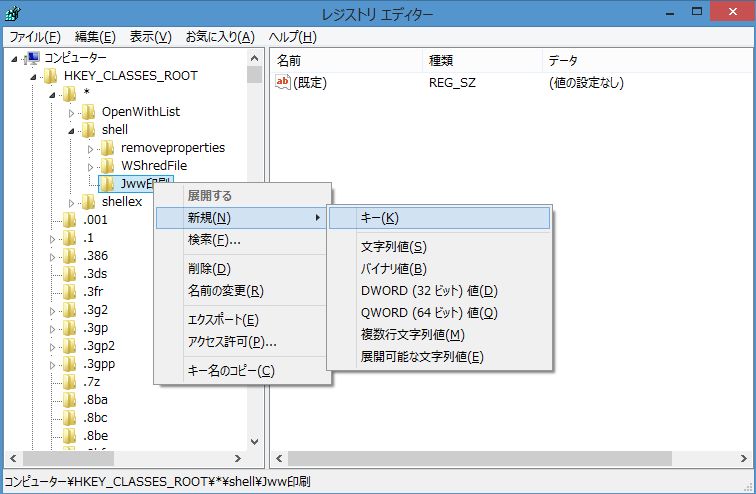This screenshot has height=494, width=756.
Task: Expand the WShredFile key arrow
Action: (x=91, y=166)
